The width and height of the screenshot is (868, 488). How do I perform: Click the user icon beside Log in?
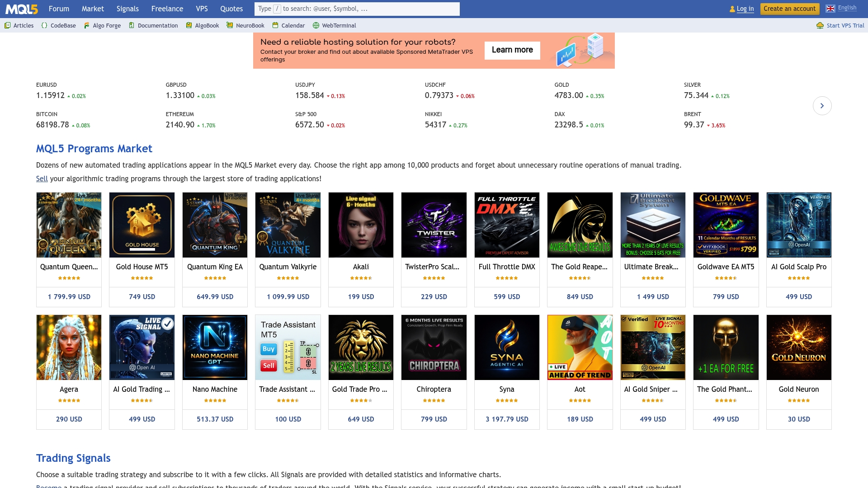(x=732, y=9)
